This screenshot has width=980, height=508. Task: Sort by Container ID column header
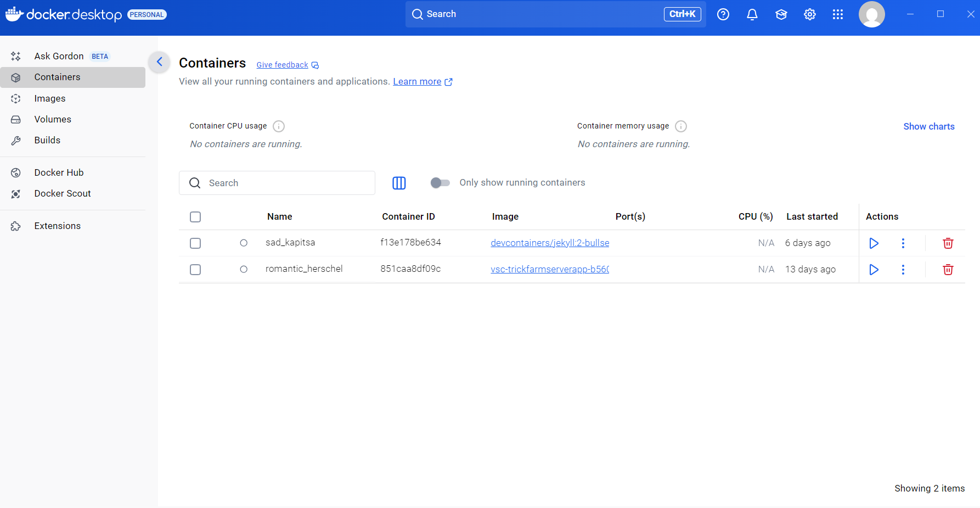(408, 216)
